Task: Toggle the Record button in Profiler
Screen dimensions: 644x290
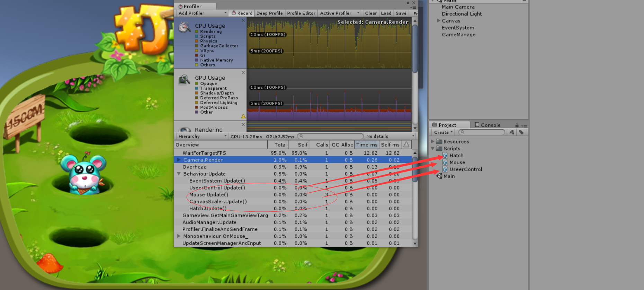Action: pyautogui.click(x=242, y=13)
